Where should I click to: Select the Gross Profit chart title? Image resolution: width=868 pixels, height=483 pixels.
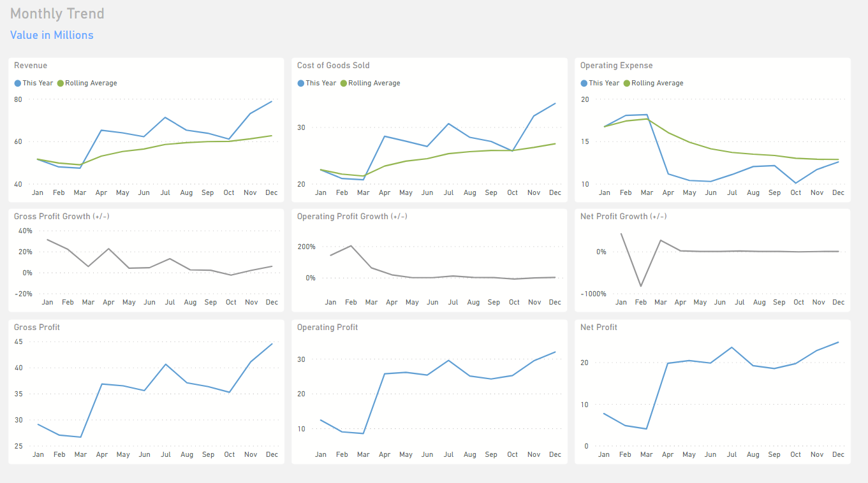tap(37, 328)
